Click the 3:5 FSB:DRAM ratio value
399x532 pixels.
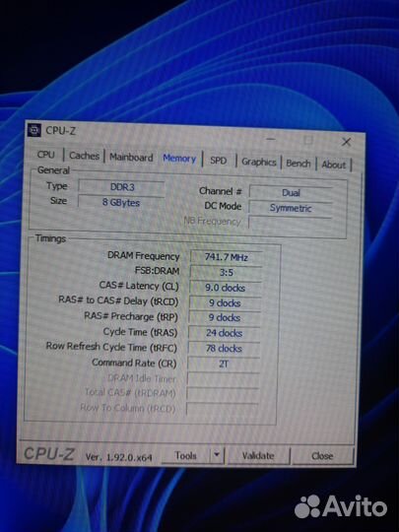point(226,273)
